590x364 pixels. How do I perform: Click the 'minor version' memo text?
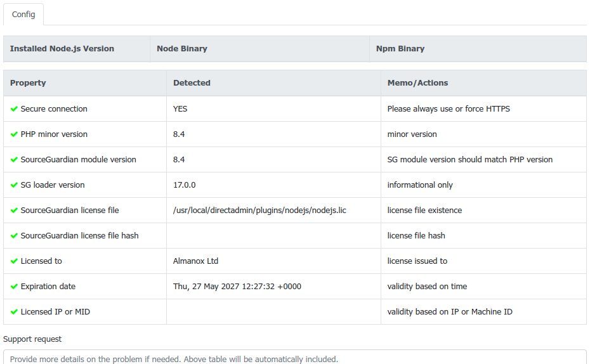pyautogui.click(x=412, y=134)
